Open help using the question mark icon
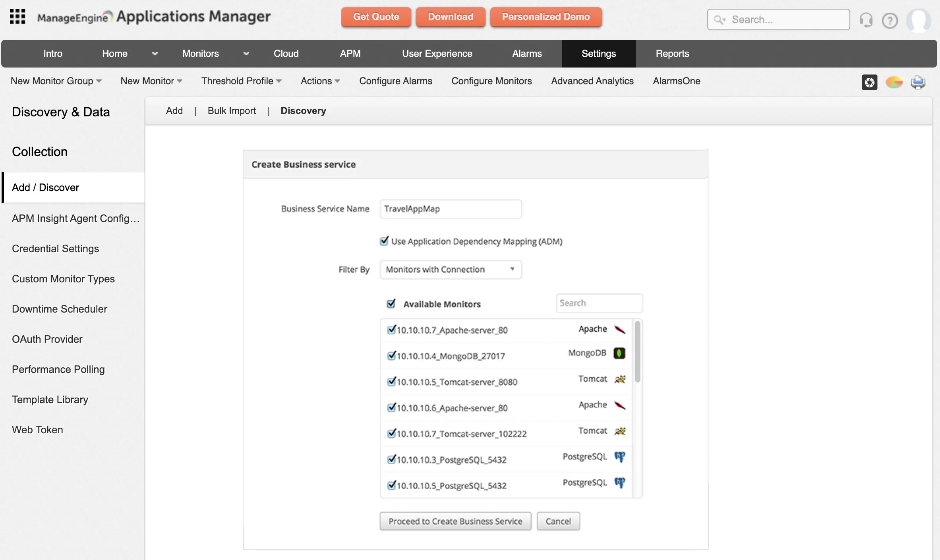Image resolution: width=940 pixels, height=560 pixels. (890, 20)
